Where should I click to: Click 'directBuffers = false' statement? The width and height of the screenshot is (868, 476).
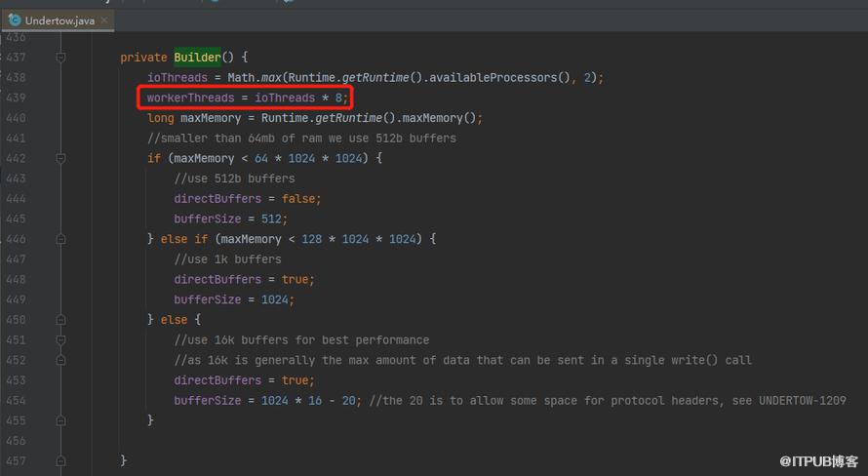248,199
